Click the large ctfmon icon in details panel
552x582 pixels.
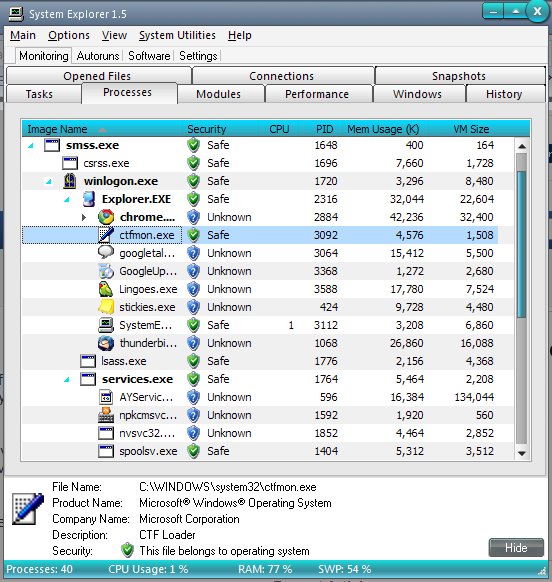click(27, 509)
